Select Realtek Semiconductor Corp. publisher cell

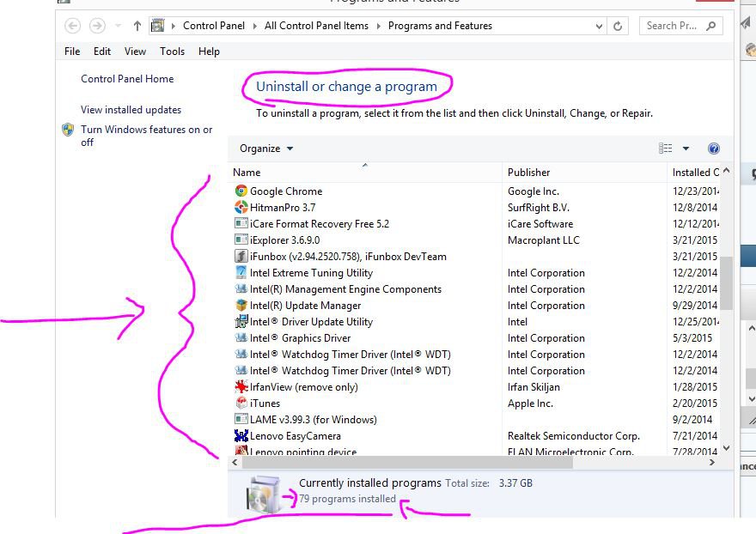574,436
